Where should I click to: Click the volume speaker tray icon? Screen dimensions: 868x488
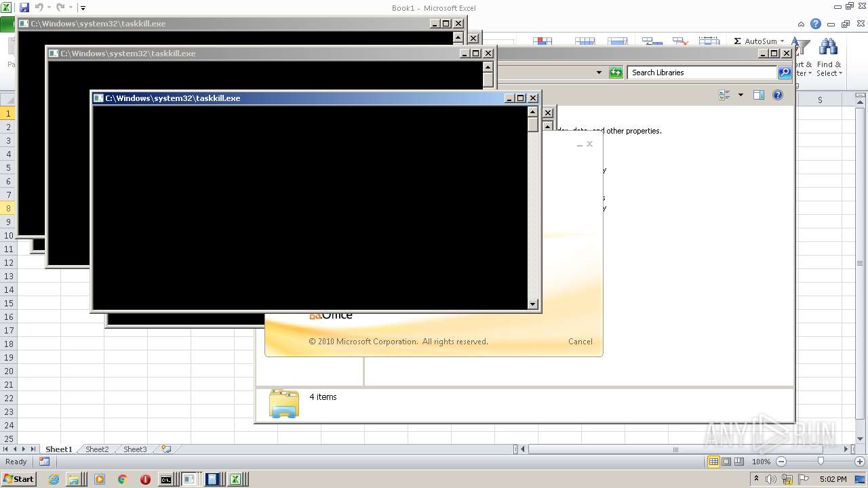(x=772, y=479)
